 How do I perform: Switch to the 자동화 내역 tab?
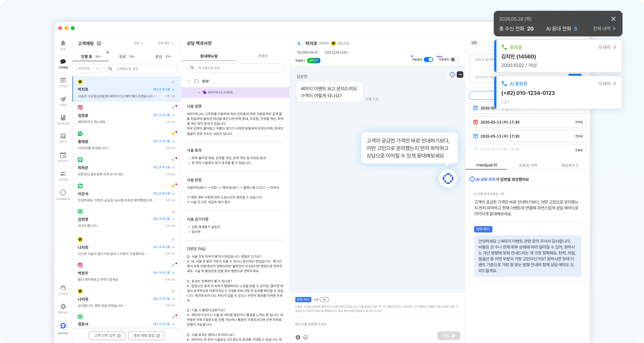click(528, 165)
